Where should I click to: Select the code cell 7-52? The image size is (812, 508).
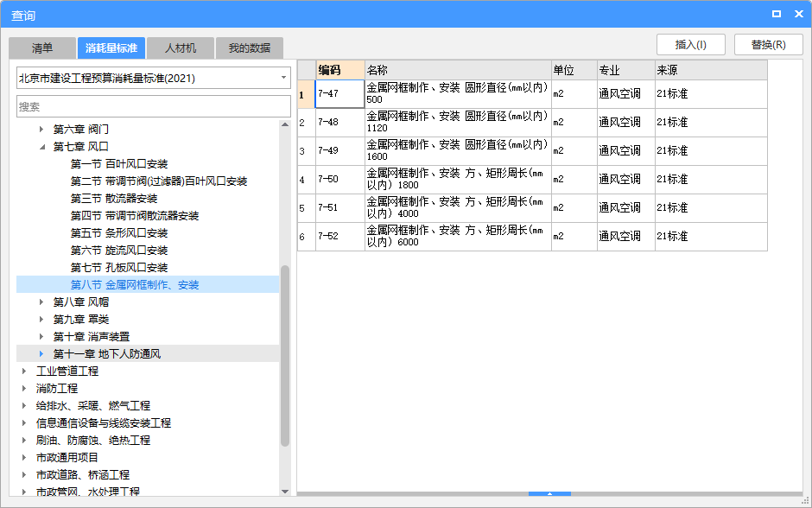(x=340, y=236)
